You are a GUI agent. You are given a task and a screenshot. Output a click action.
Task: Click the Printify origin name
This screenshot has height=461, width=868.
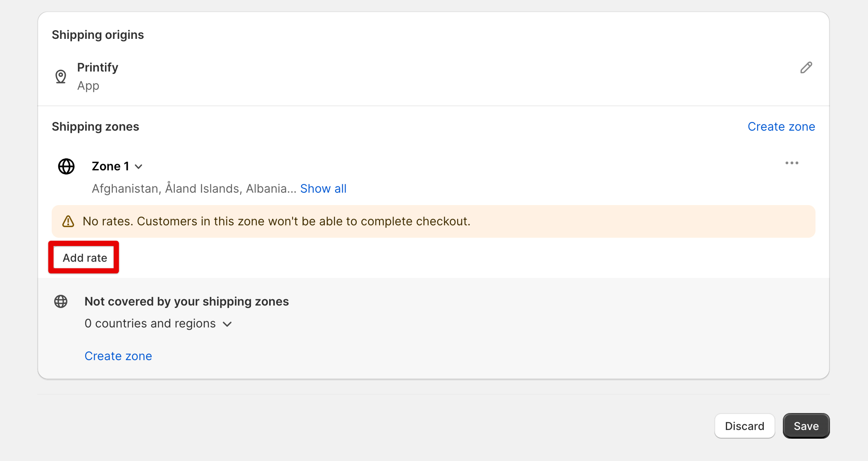tap(98, 67)
